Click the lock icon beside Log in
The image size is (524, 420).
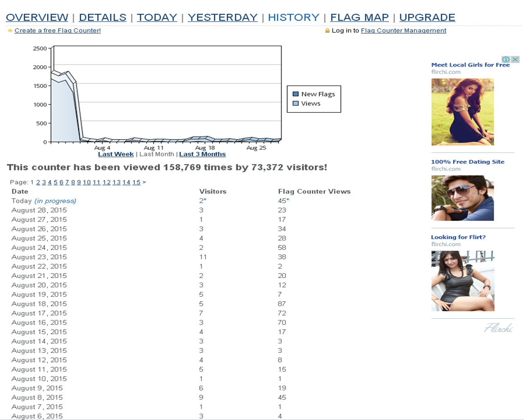pyautogui.click(x=327, y=31)
